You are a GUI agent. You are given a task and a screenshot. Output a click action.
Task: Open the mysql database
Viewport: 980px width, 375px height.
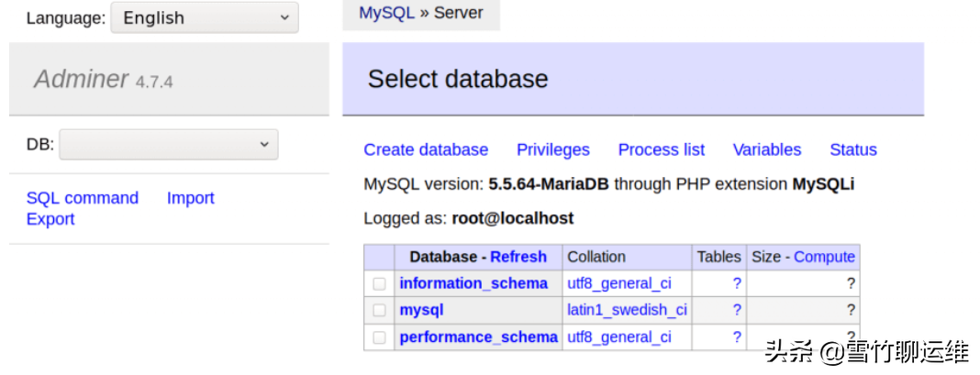coord(421,310)
